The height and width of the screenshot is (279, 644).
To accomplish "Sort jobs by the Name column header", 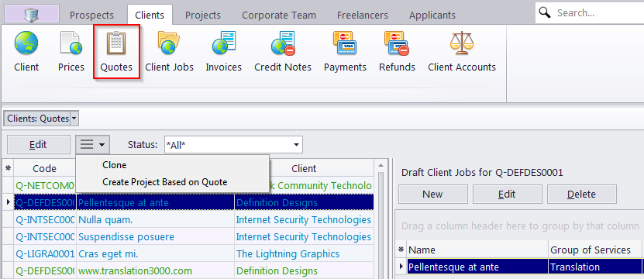I will 477,250.
